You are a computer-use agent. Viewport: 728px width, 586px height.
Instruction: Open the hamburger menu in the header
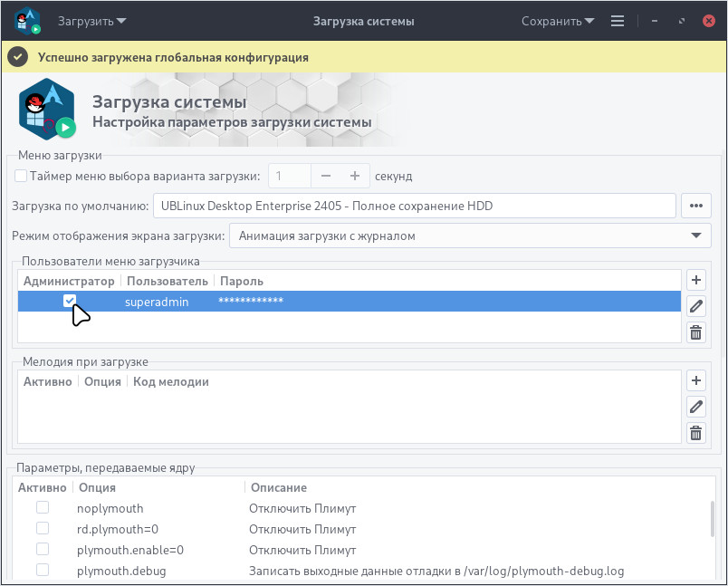click(x=617, y=21)
